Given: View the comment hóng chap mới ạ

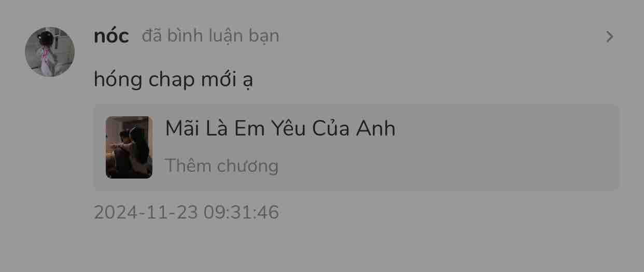Looking at the screenshot, I should click(x=173, y=80).
